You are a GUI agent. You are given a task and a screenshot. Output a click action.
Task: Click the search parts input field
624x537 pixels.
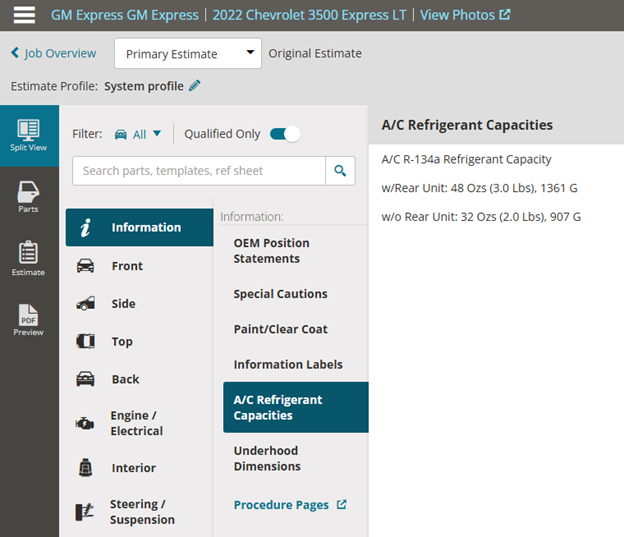click(199, 171)
